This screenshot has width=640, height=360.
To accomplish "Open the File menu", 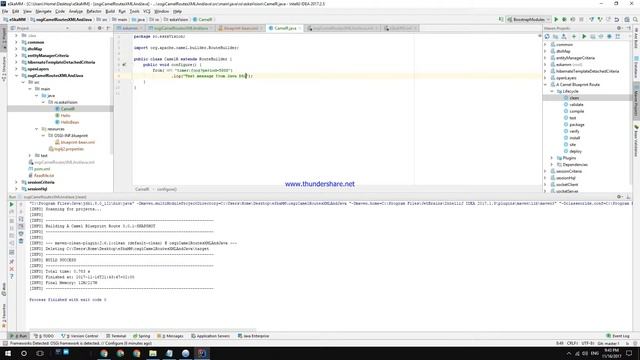I will click(x=5, y=11).
